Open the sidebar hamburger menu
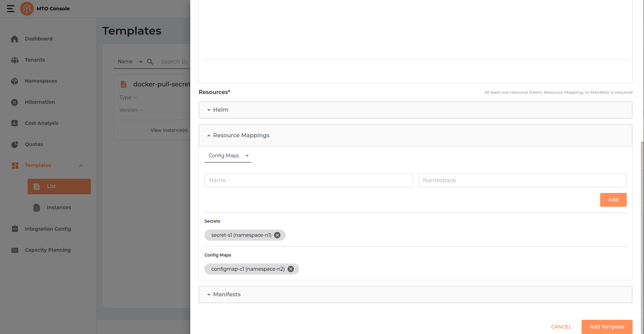Screen dimensions: 644x334 [10, 9]
